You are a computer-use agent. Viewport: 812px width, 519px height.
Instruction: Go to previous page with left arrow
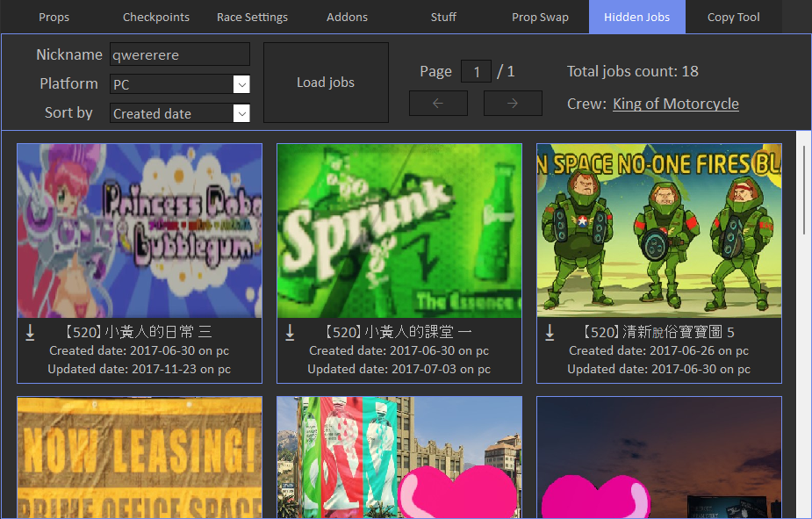coord(438,103)
